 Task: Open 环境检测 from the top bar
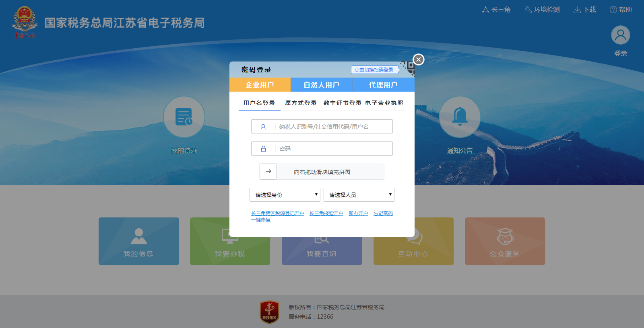542,10
